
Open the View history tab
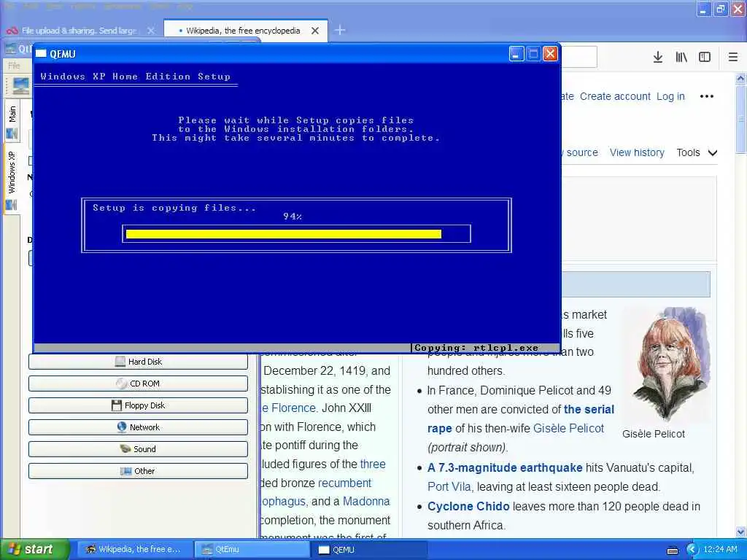(x=637, y=152)
